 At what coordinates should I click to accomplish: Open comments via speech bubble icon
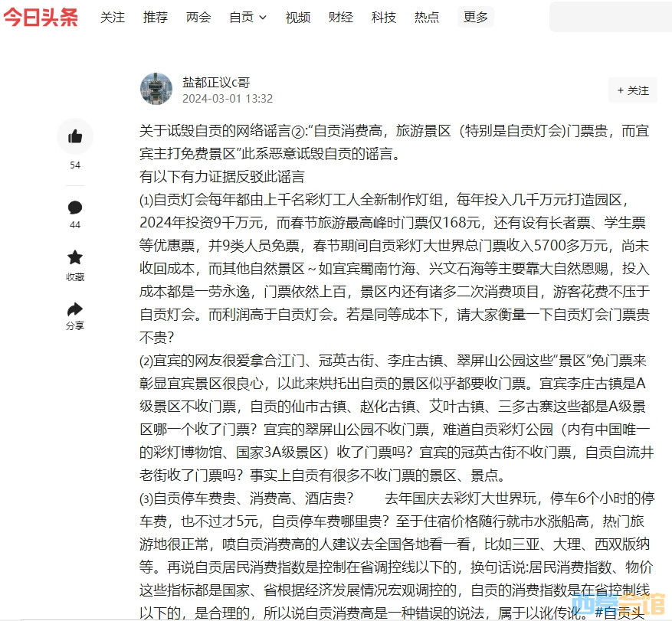tap(75, 208)
